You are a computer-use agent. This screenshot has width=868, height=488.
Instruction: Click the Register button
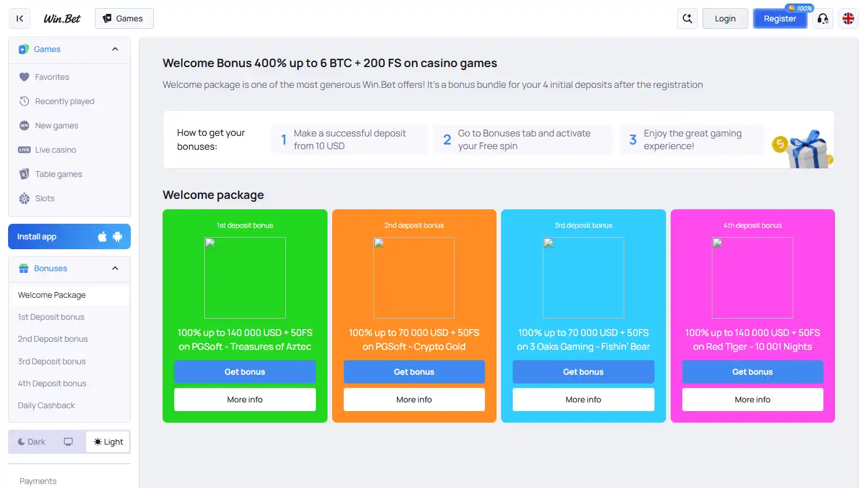tap(780, 19)
